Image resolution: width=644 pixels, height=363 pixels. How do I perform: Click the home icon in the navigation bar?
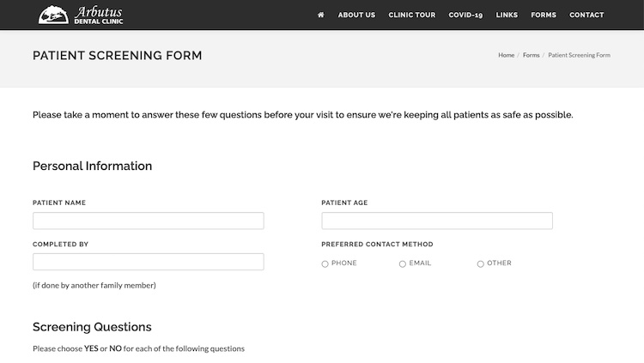click(320, 15)
